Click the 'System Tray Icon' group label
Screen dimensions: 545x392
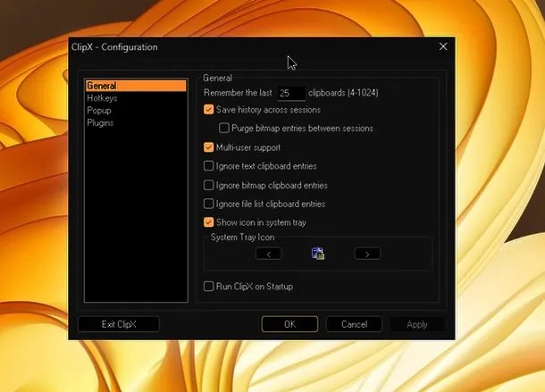243,238
